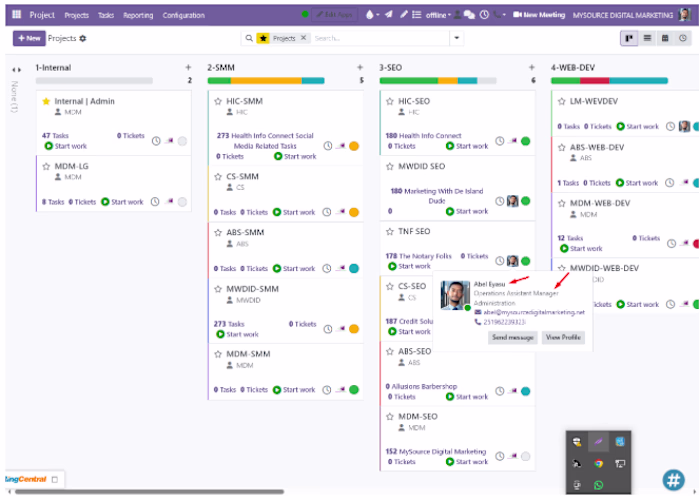
Task: Click the orange status dot on CS-SMM
Action: tap(354, 212)
